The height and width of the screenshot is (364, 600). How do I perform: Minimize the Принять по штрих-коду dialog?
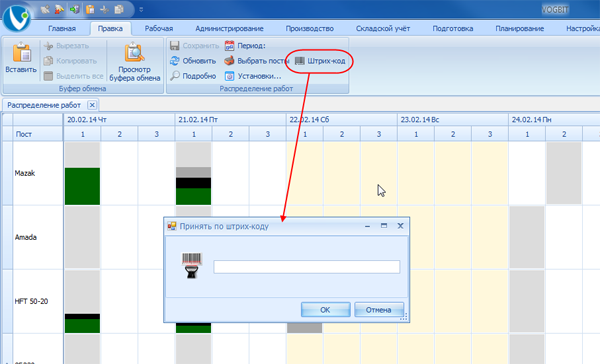[x=367, y=226]
